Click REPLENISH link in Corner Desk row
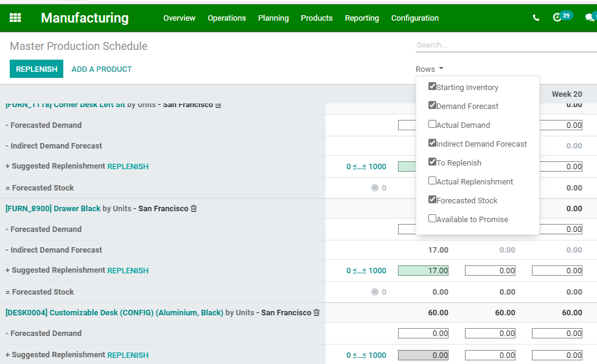The width and height of the screenshot is (597, 364). [x=128, y=166]
